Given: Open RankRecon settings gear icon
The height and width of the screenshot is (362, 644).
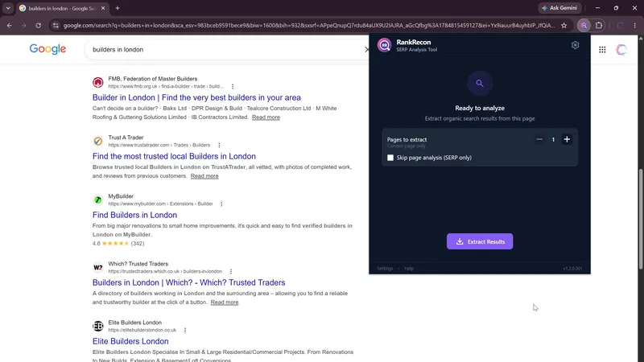Looking at the screenshot, I should [575, 45].
